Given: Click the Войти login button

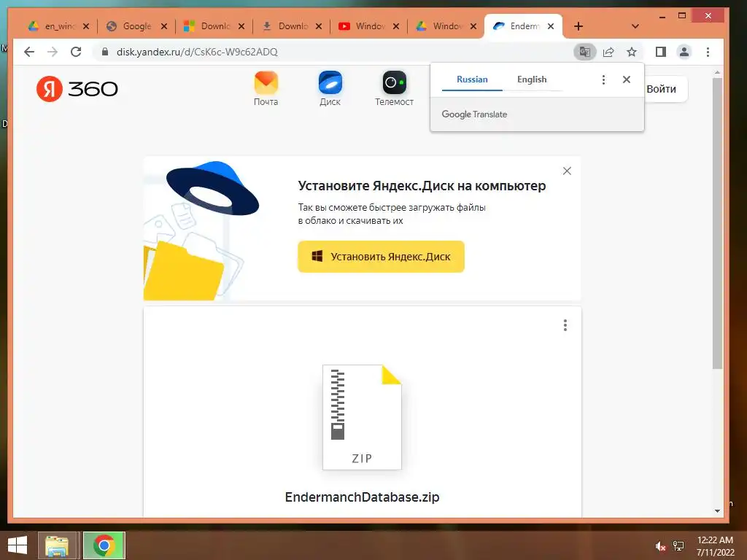Looking at the screenshot, I should tap(662, 89).
